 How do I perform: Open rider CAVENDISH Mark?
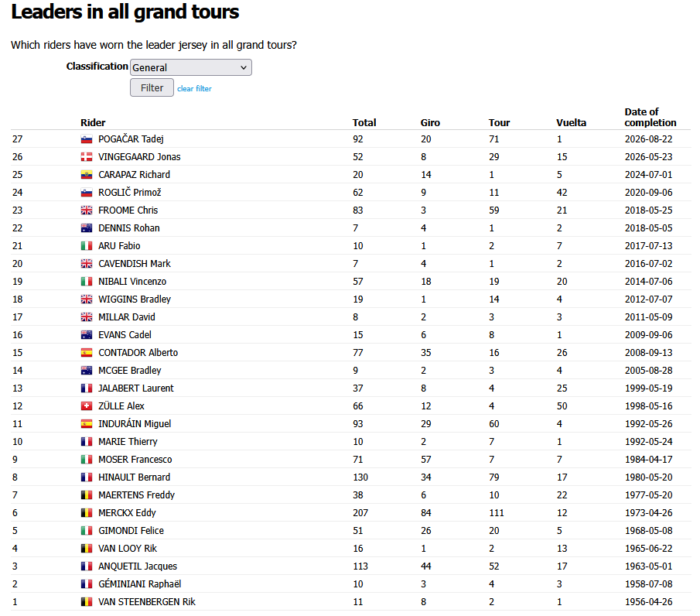[135, 264]
